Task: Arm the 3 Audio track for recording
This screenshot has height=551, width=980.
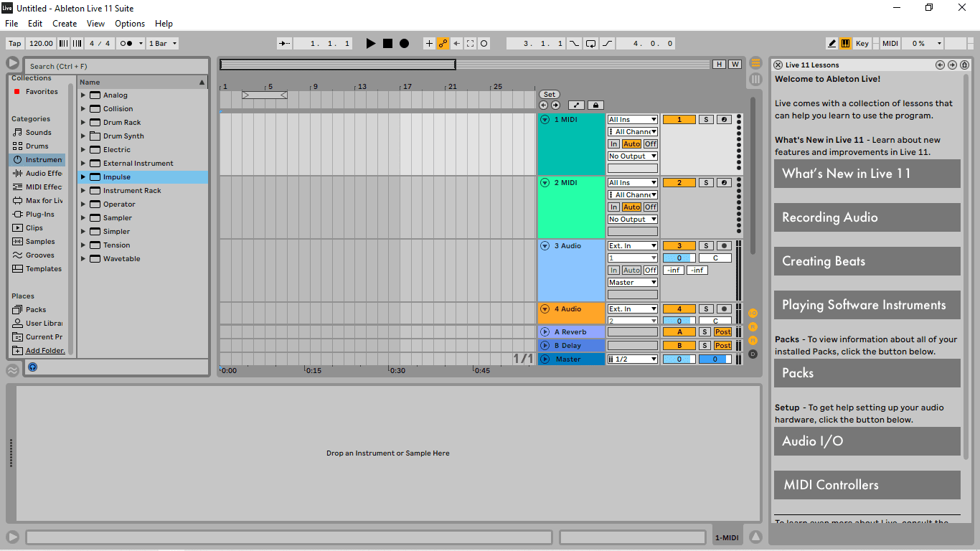Action: click(x=724, y=246)
